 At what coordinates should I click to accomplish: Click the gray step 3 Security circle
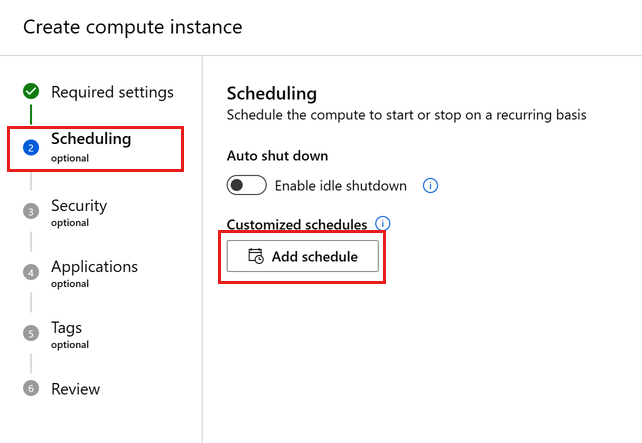click(x=31, y=211)
